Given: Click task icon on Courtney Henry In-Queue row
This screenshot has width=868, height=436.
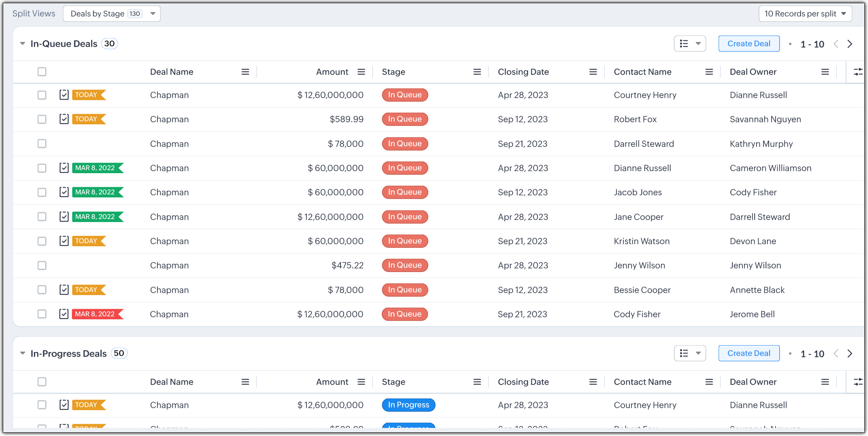Looking at the screenshot, I should (x=64, y=95).
